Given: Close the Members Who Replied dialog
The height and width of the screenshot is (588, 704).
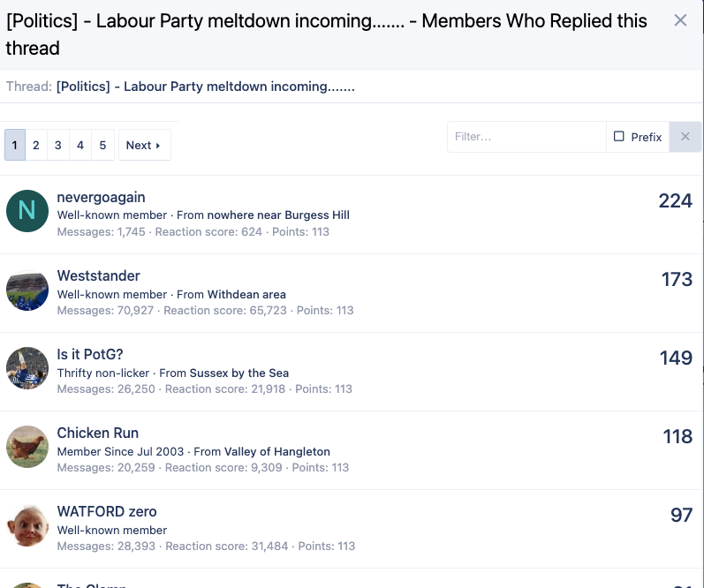Looking at the screenshot, I should [x=680, y=20].
